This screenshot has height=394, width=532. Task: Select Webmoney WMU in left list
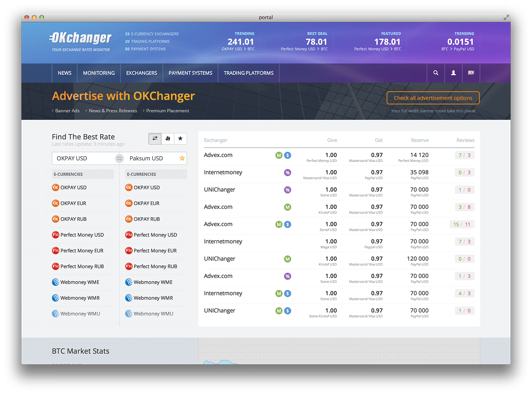click(x=83, y=314)
